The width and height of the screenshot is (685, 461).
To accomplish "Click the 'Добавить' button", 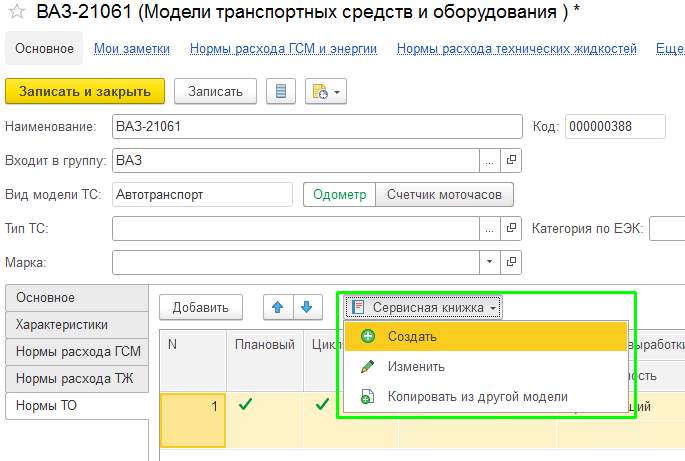I will tap(201, 307).
